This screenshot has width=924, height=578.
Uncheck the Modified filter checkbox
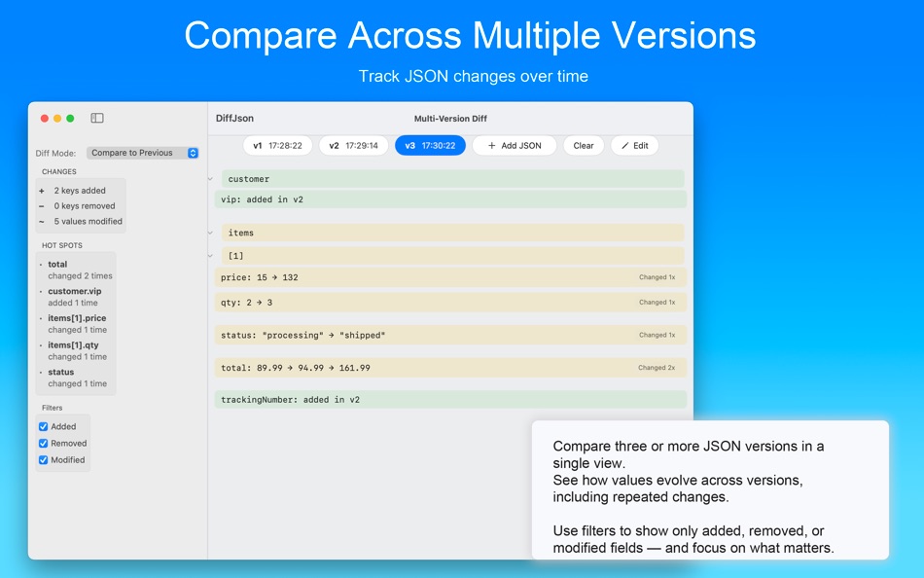(43, 460)
